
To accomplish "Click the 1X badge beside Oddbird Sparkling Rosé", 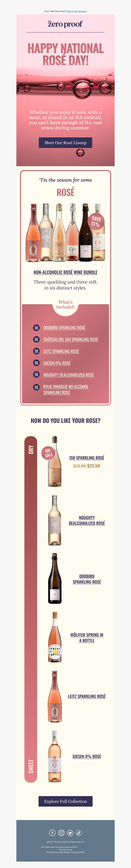I will pos(36,328).
